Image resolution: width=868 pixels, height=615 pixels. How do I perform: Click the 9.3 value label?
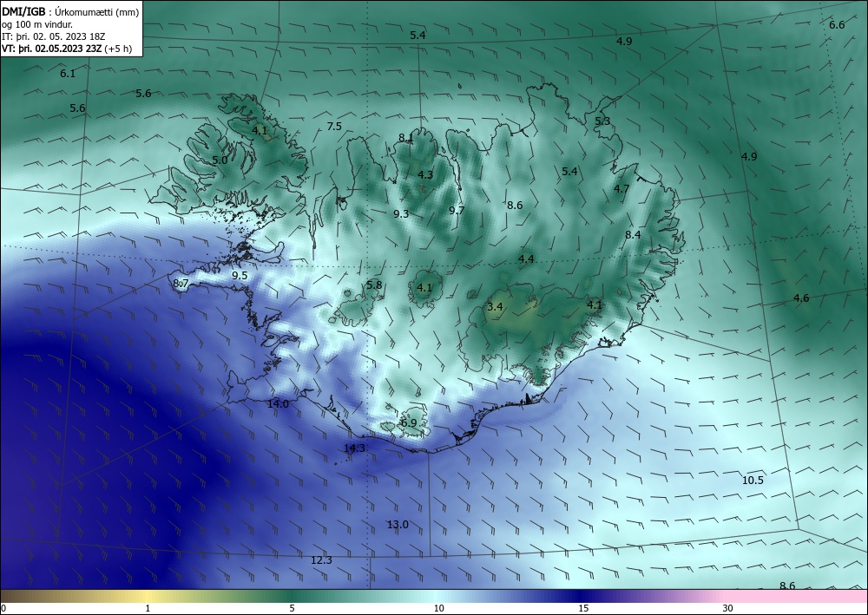pos(401,214)
